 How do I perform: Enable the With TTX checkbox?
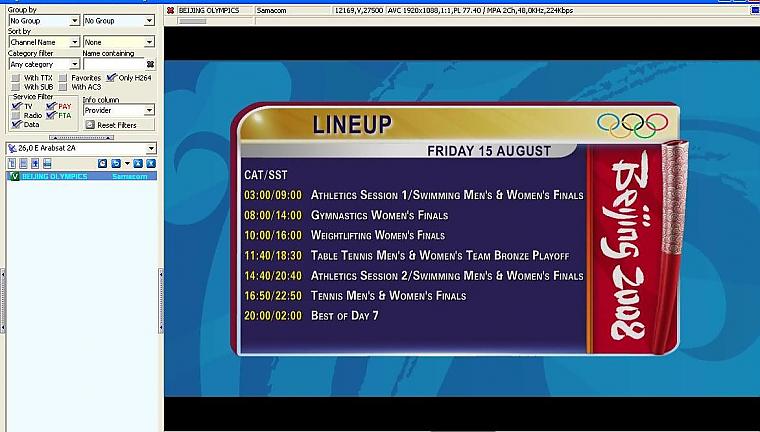point(16,78)
